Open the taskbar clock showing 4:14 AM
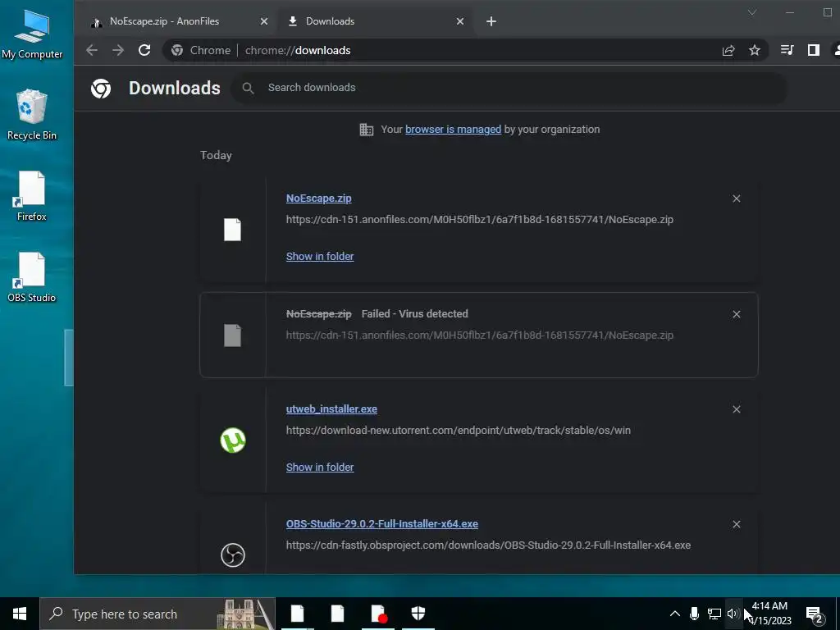 769,614
